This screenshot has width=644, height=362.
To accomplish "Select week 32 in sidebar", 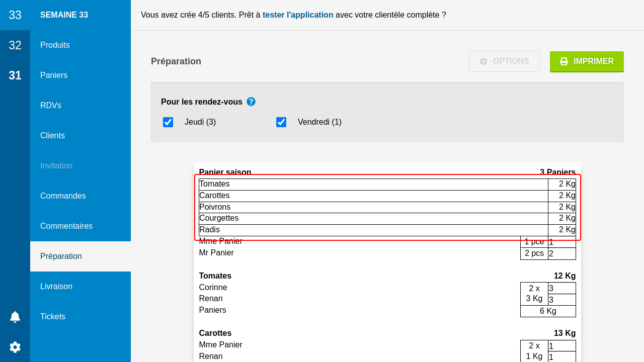I will (15, 45).
